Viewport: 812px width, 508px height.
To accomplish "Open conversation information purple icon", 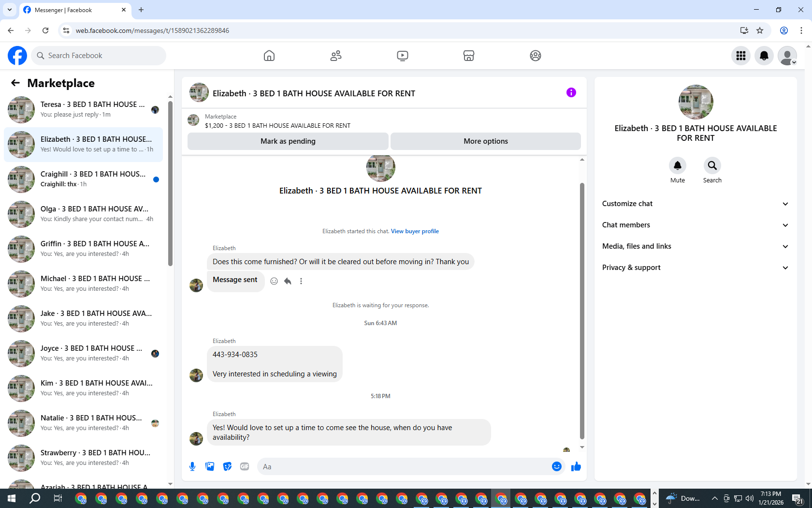I will 571,92.
